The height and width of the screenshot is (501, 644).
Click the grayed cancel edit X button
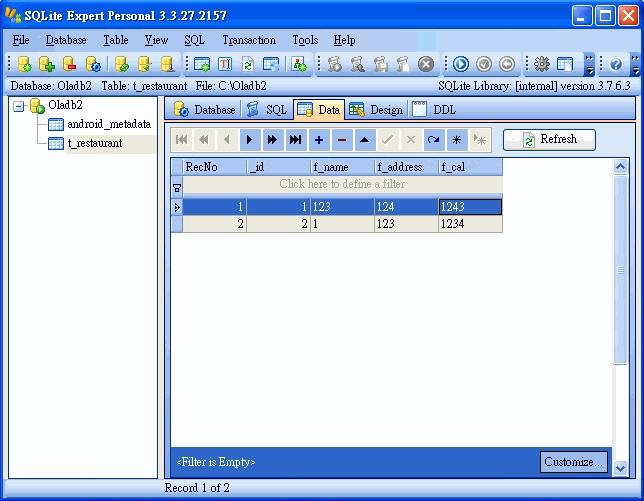click(411, 140)
